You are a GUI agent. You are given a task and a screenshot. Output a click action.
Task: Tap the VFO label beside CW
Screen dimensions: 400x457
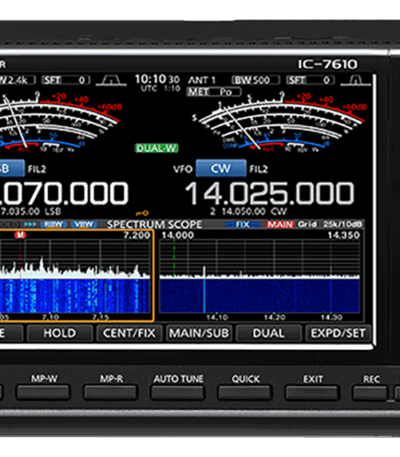[183, 169]
